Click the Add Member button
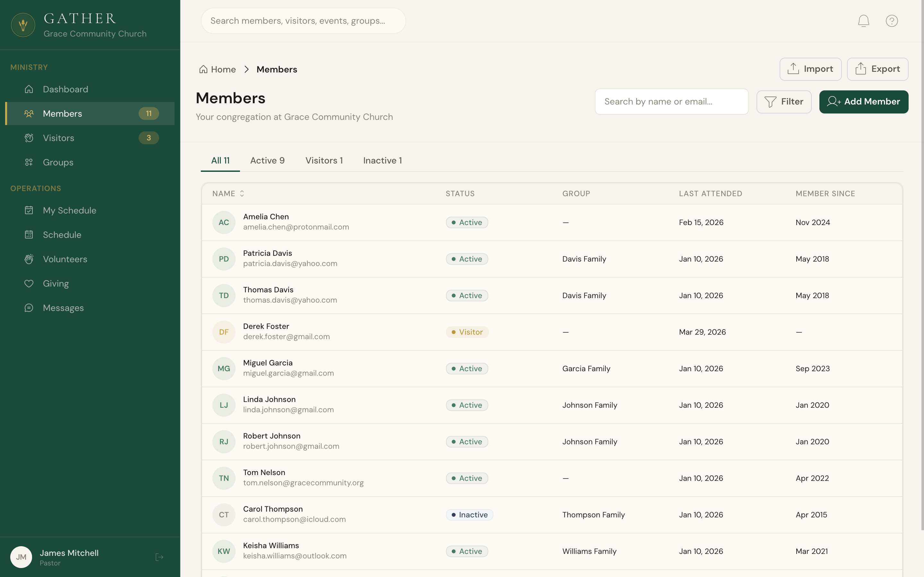This screenshot has height=577, width=924. pos(864,102)
